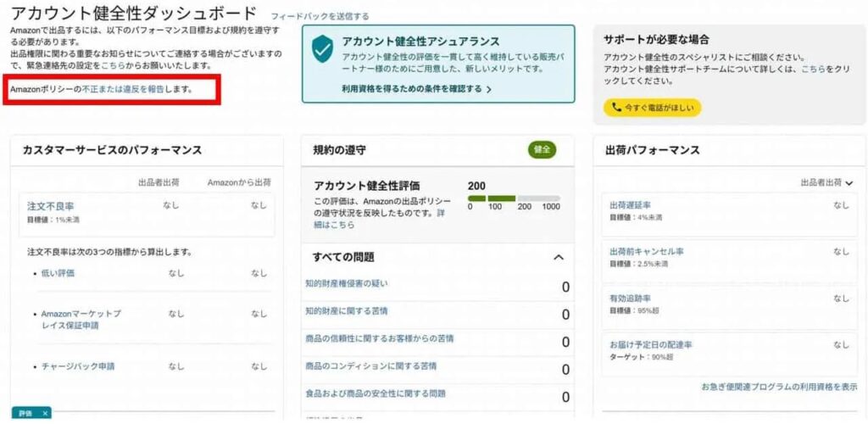
Task: Click the 出品者出荷 column header in customer service panel
Action: pyautogui.click(x=159, y=182)
